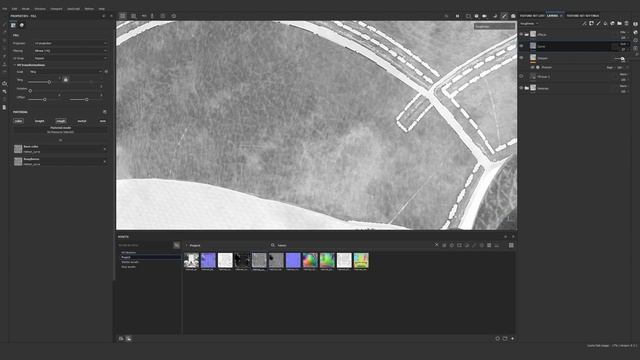Open the Roughness channel dropdown in Layers
640x360 pixels.
[529, 24]
